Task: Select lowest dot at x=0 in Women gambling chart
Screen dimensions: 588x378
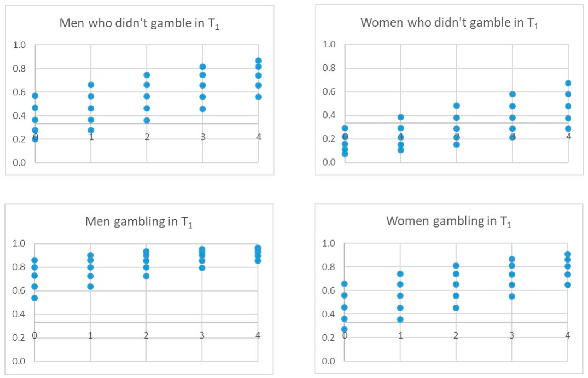Action: [x=344, y=329]
